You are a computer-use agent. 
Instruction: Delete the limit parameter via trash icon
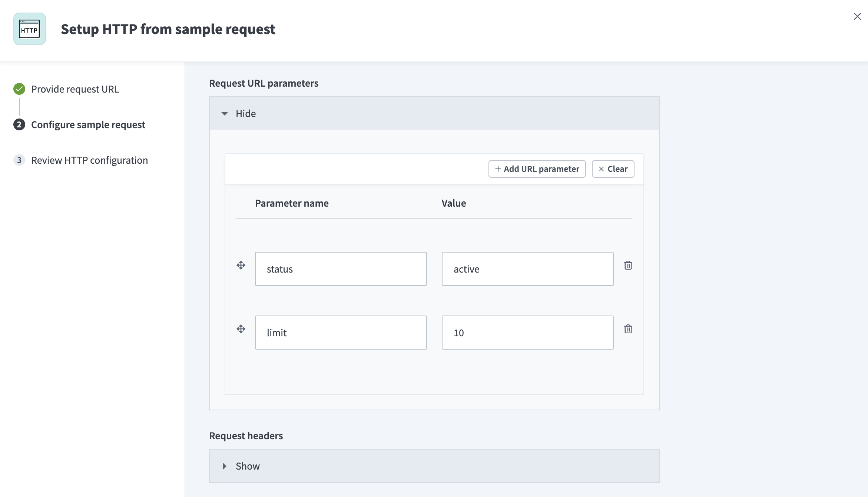pyautogui.click(x=629, y=328)
